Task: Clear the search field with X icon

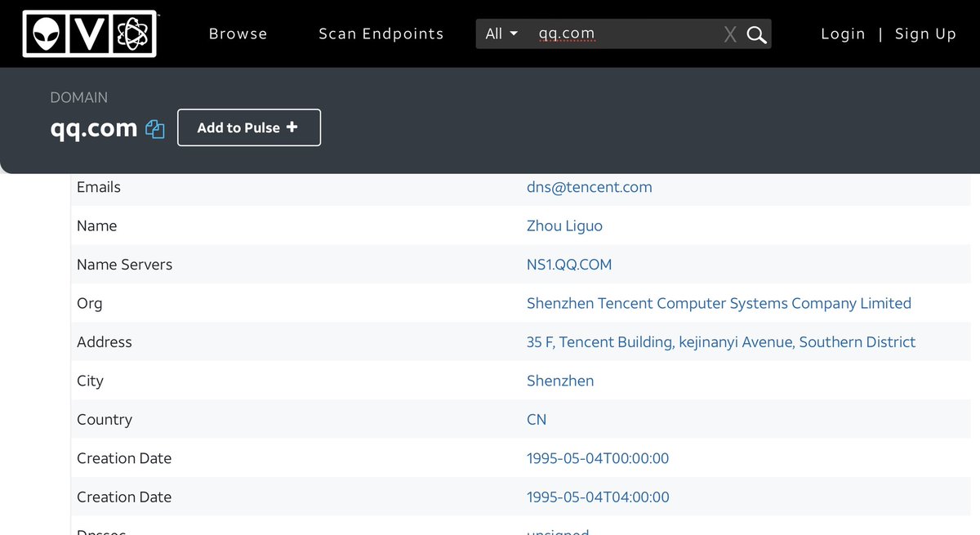Action: coord(730,34)
